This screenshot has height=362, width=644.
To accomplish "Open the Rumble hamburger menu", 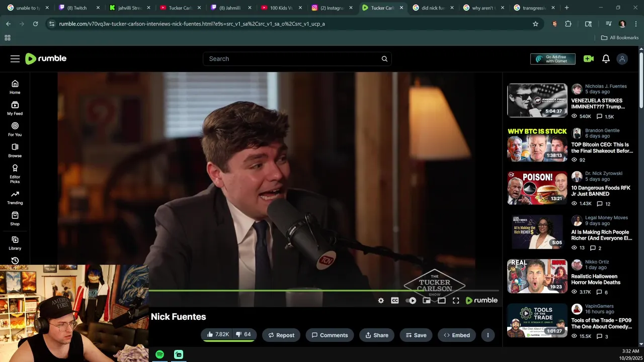I will pyautogui.click(x=15, y=59).
